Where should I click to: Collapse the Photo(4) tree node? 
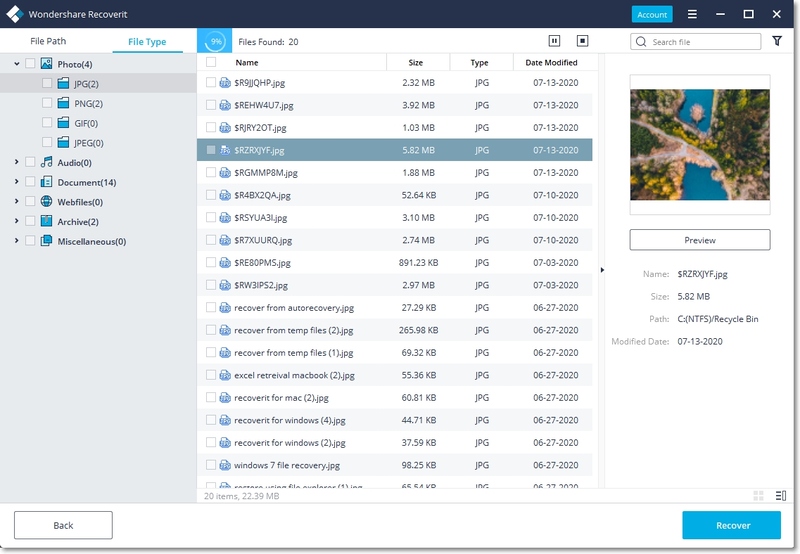click(x=16, y=64)
